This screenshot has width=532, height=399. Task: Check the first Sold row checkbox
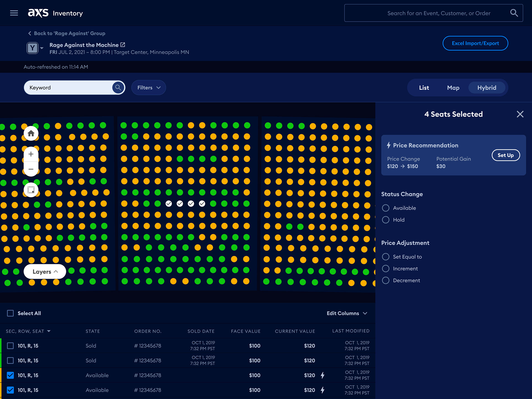click(x=10, y=346)
